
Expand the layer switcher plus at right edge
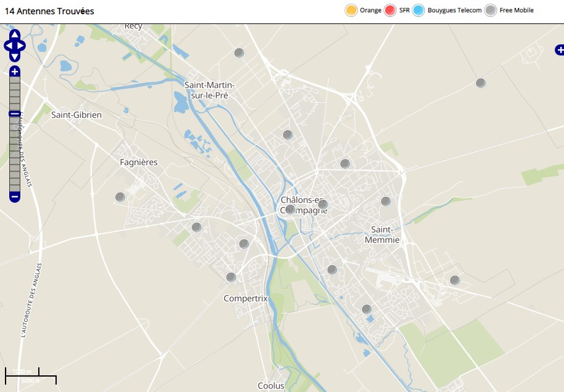[x=559, y=50]
